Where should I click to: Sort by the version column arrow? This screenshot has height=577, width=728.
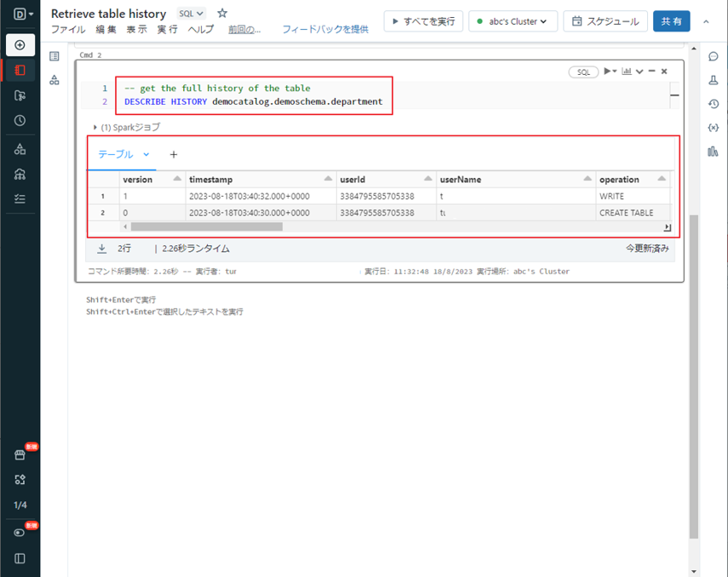click(x=177, y=179)
